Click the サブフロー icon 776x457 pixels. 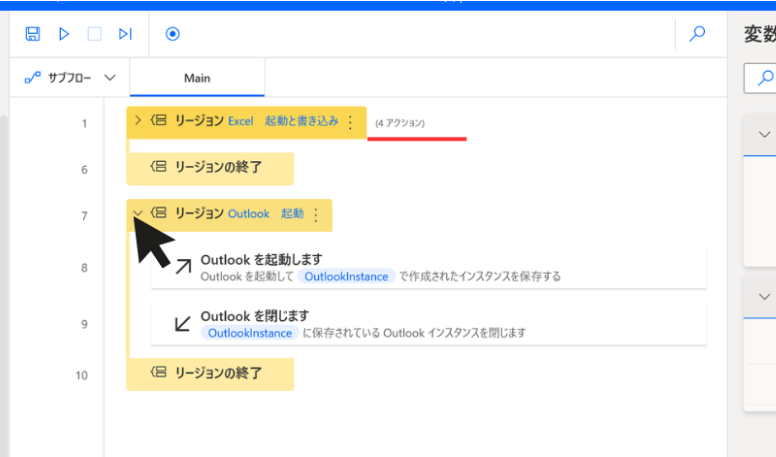click(33, 78)
